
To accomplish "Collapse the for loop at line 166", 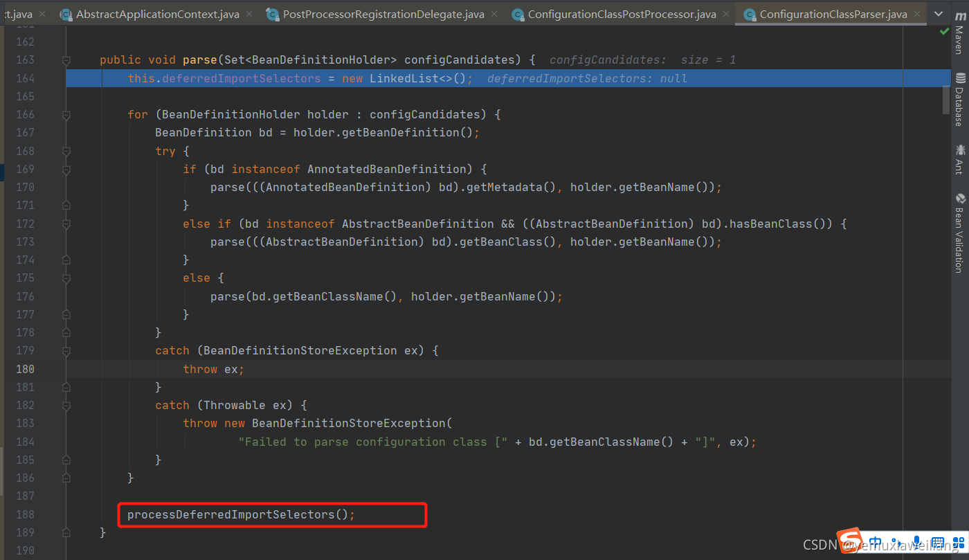I will coord(66,115).
